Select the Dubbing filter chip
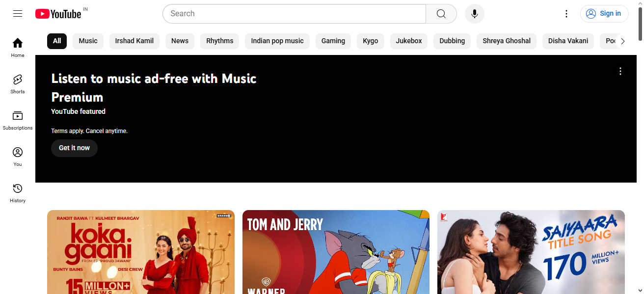This screenshot has width=644, height=294. pos(452,41)
